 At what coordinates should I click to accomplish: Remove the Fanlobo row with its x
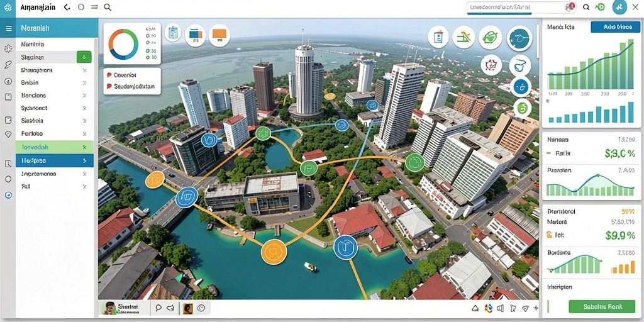85,133
